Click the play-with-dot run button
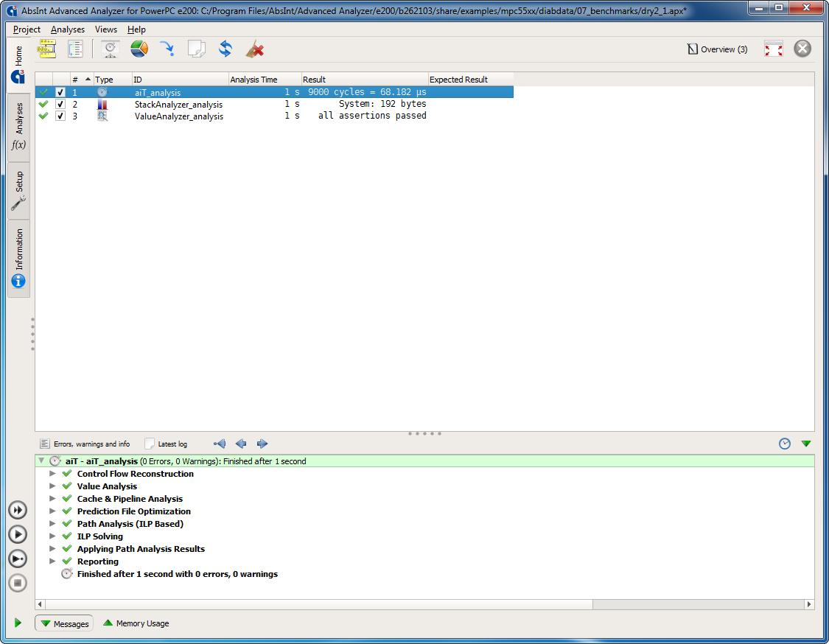The width and height of the screenshot is (829, 644). [18, 559]
